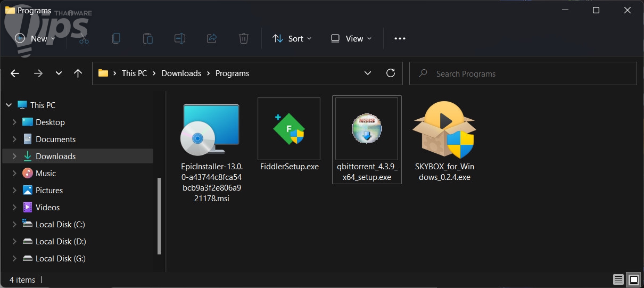Select the FiddlerSetup.exe file

(x=289, y=134)
